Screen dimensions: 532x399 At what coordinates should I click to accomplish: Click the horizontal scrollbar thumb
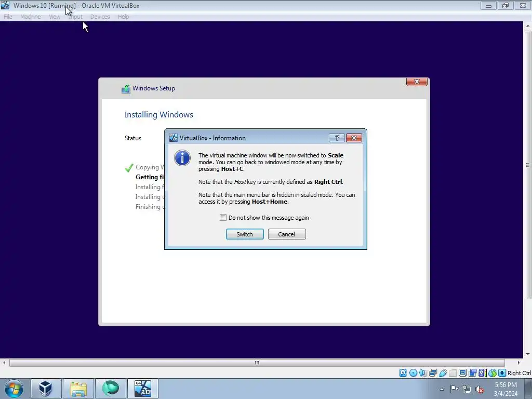[257, 363]
